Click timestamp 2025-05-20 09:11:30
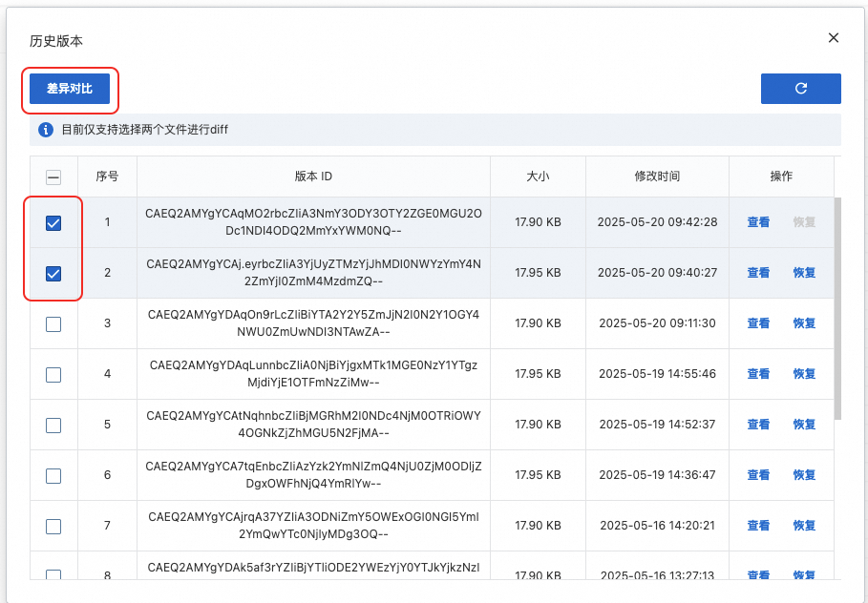Screen dimensions: 868x603 [x=657, y=323]
